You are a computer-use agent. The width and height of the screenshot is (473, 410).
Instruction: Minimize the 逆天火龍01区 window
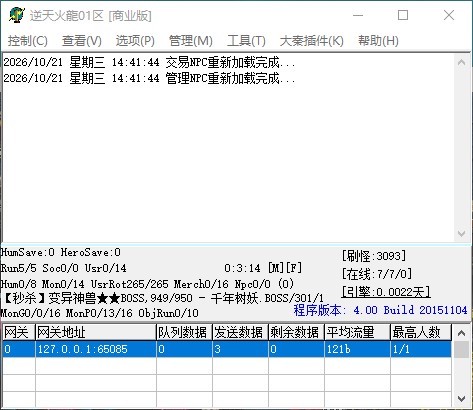click(x=358, y=15)
